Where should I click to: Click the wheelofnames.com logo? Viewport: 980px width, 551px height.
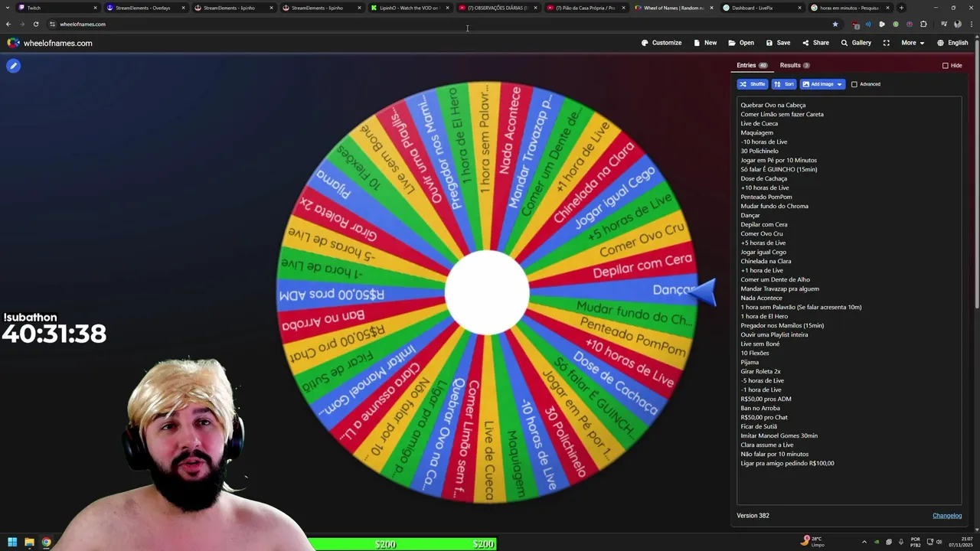pos(50,43)
